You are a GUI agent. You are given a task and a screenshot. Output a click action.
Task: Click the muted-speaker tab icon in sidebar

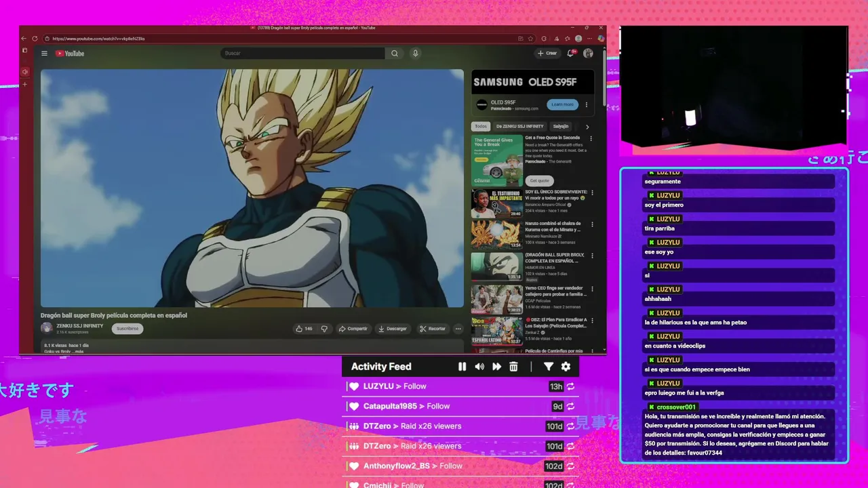coord(25,72)
